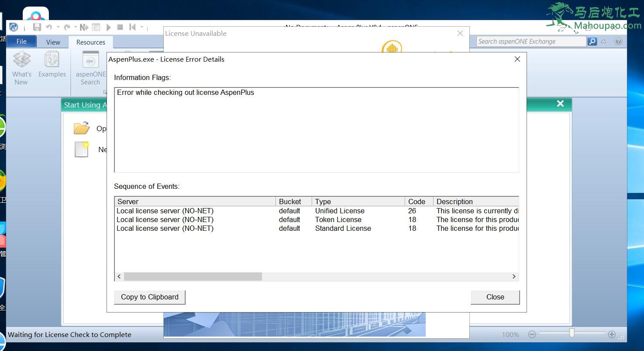The height and width of the screenshot is (351, 644).
Task: Close the Start Using Aspen Plus panel
Action: tap(561, 104)
